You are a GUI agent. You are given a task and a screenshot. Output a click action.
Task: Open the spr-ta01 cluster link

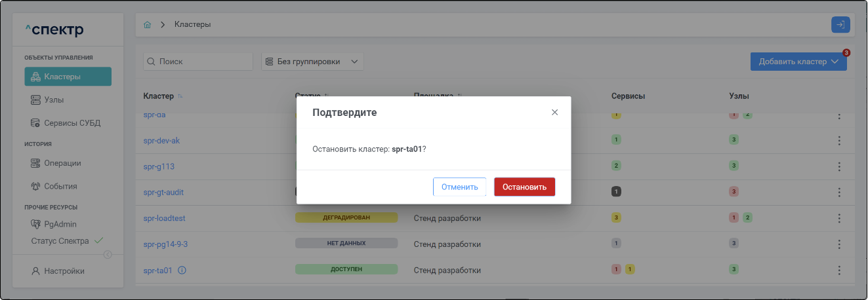point(157,270)
